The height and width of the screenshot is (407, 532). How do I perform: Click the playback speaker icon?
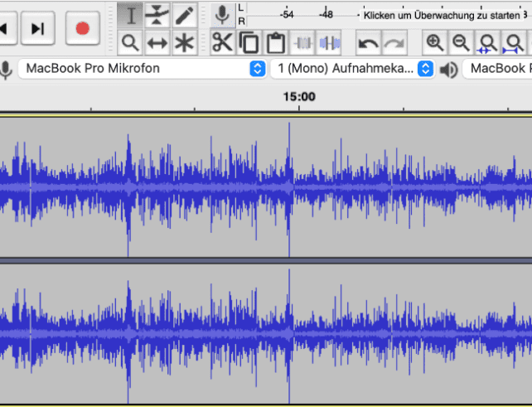[449, 70]
